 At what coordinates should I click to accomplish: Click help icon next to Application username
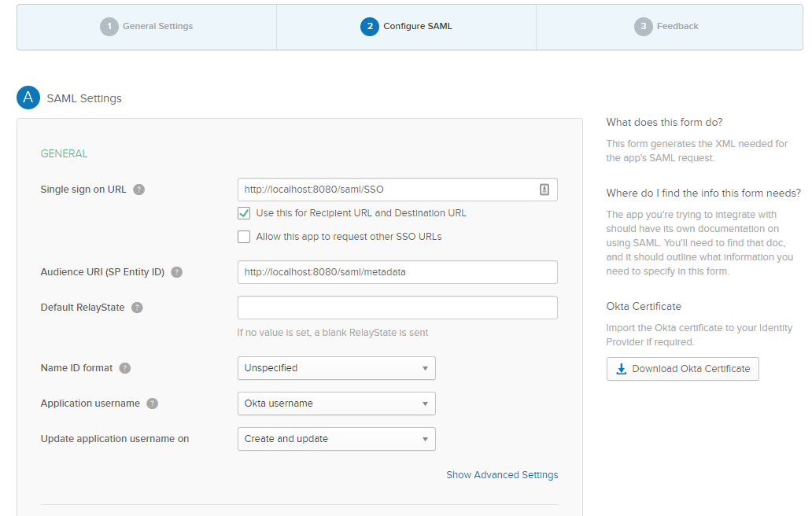(x=152, y=404)
